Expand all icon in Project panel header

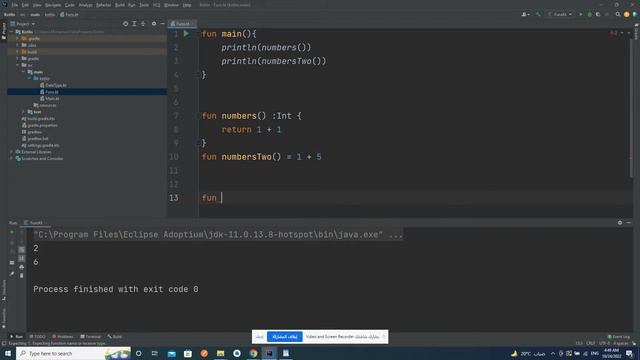[134, 24]
